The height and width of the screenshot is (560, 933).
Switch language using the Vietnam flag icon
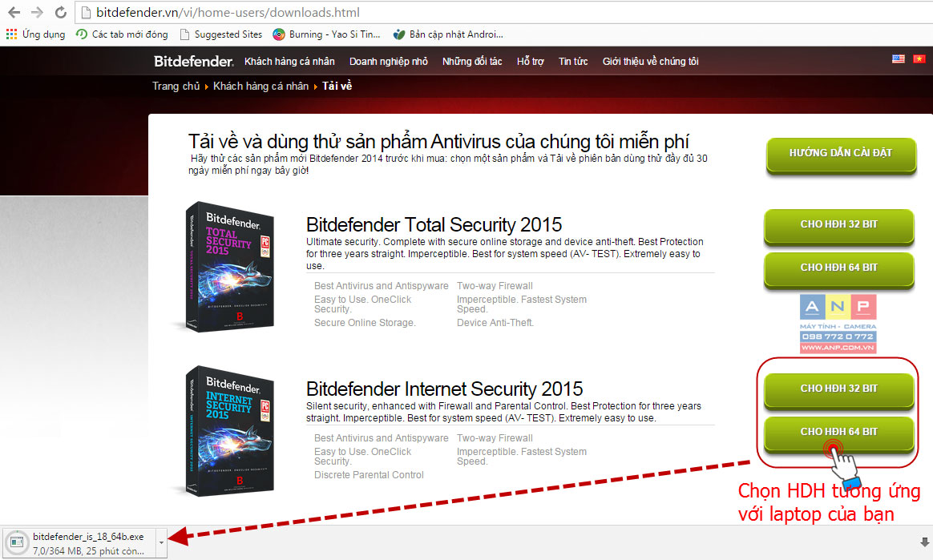(919, 58)
